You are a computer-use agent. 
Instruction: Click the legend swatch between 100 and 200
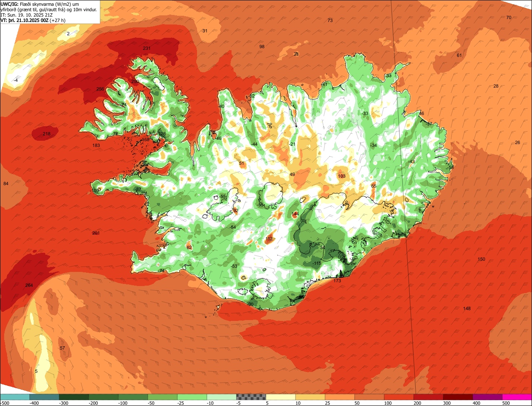(x=399, y=397)
